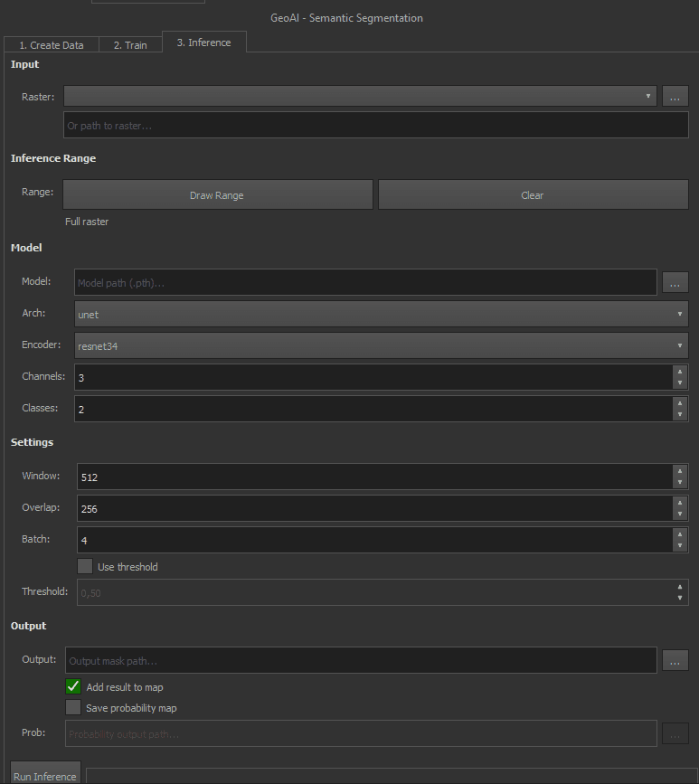699x784 pixels.
Task: Open the Arch dropdown showing unet
Action: point(381,314)
